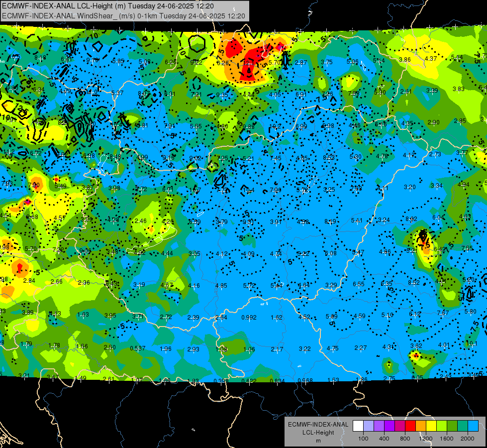Click the map value 2.87
487x448 pixels.
tap(301, 63)
